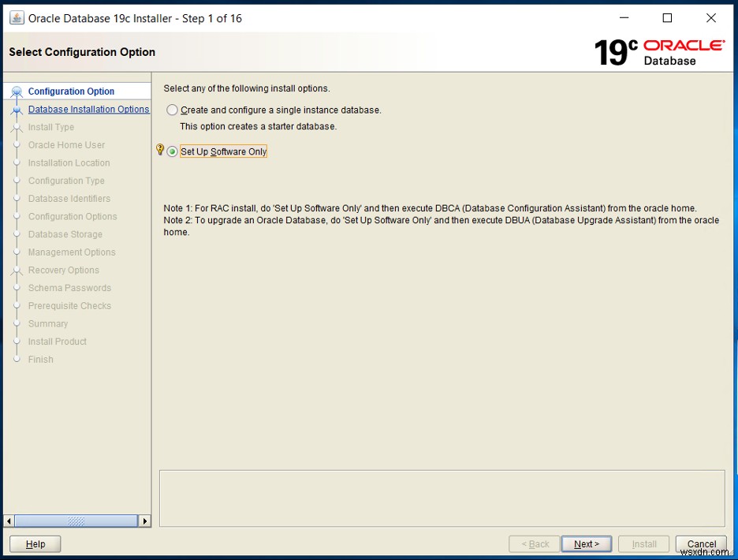
Task: Select the Set Up Software Only option
Action: pos(171,151)
